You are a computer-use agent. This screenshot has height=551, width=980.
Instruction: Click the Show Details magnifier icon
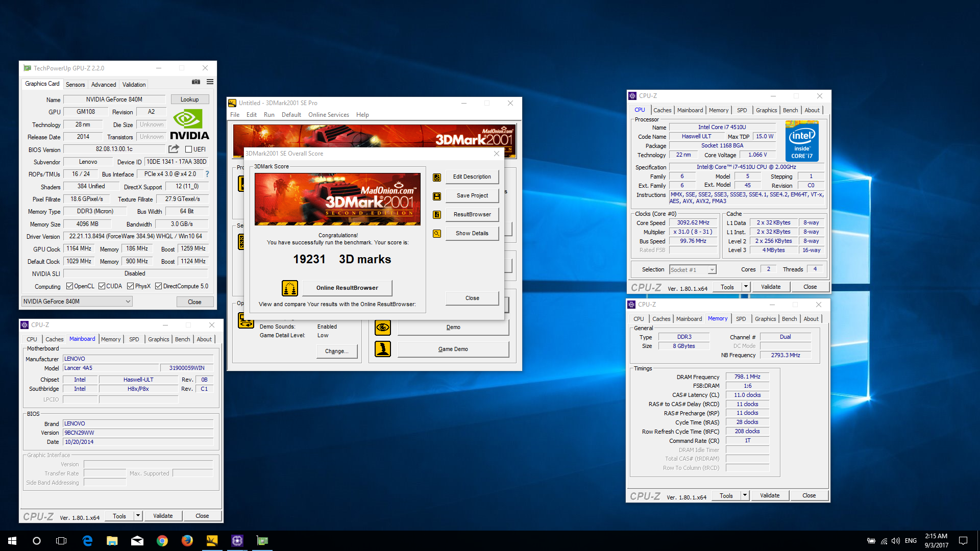point(437,234)
